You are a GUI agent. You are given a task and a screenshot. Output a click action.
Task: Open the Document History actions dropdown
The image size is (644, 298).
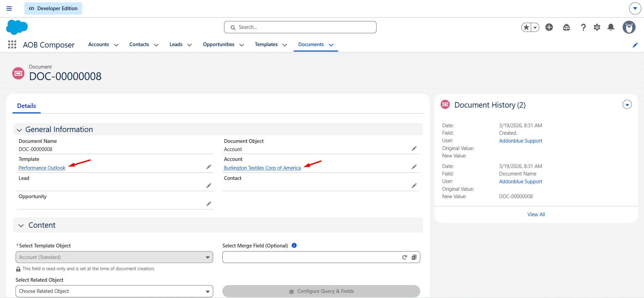(x=627, y=105)
